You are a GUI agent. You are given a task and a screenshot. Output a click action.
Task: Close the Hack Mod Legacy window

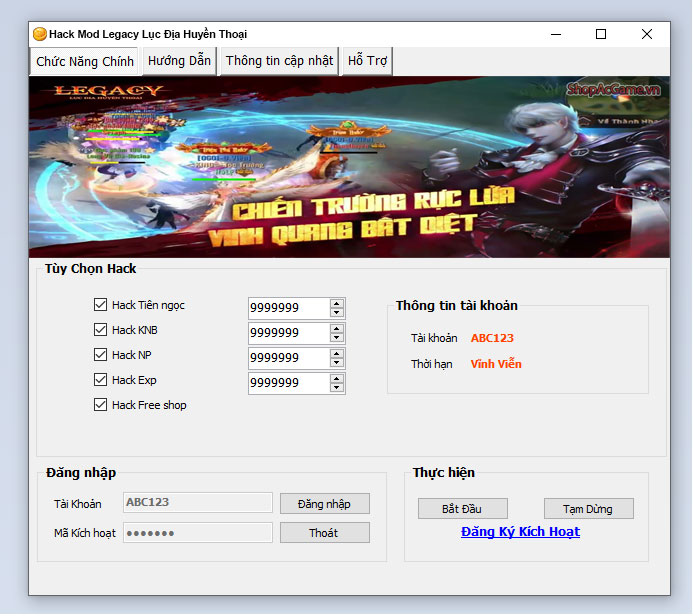pos(647,34)
